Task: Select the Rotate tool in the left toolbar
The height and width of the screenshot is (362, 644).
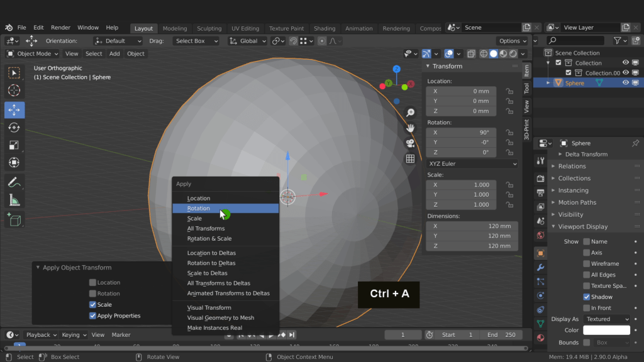Action: pos(14,128)
